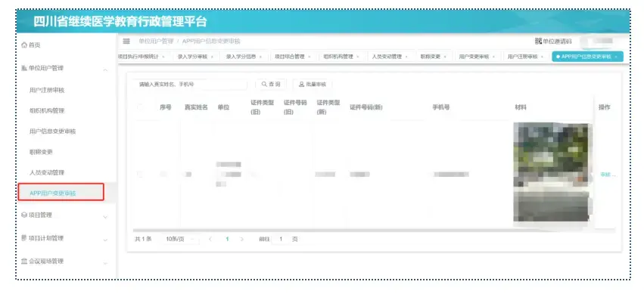Close the 录入学分审核 tab with its x
Viewport: 644px width, 294px height.
point(212,57)
